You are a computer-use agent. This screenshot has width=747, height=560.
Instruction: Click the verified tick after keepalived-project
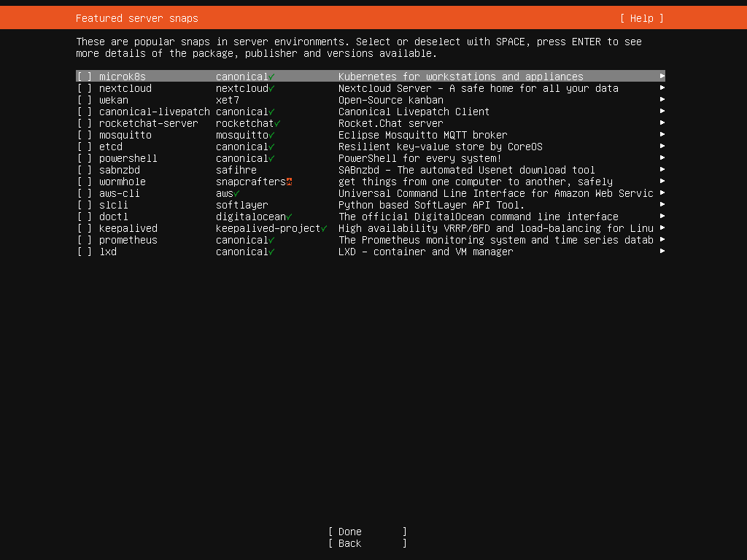pyautogui.click(x=324, y=228)
